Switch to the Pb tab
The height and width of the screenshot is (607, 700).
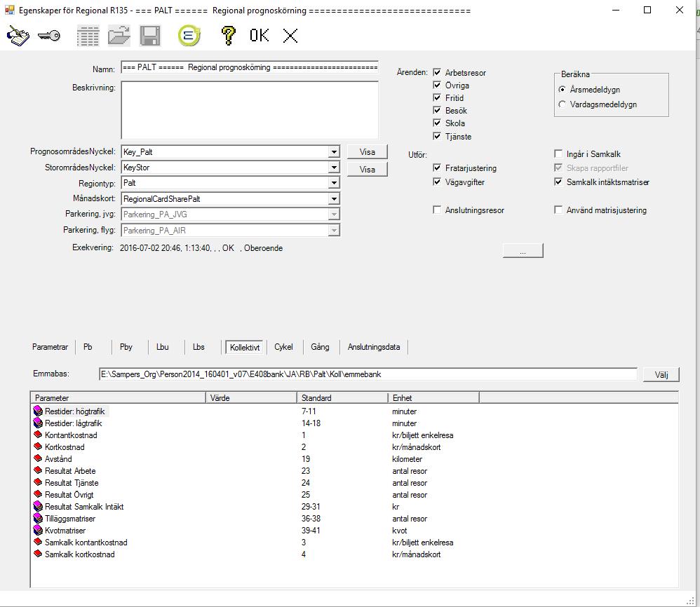pos(88,347)
